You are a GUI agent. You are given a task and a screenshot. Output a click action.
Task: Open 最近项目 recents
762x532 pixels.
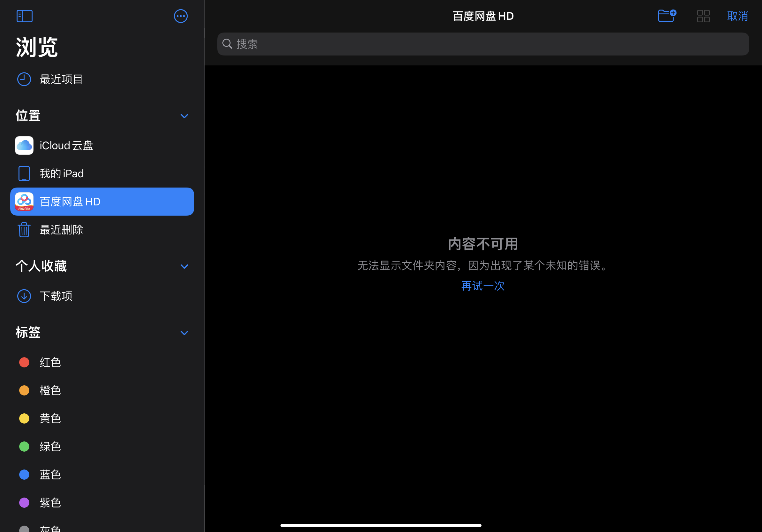coord(61,79)
